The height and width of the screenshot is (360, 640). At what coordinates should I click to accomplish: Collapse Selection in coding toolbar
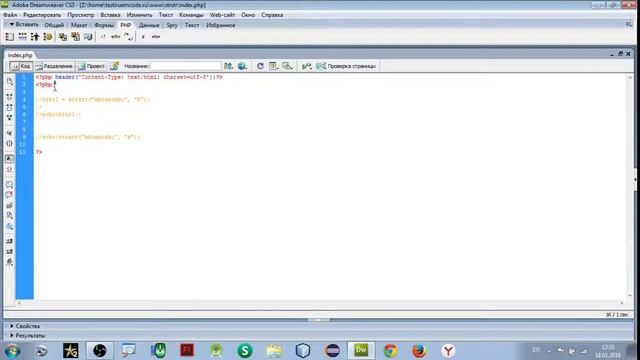9,107
